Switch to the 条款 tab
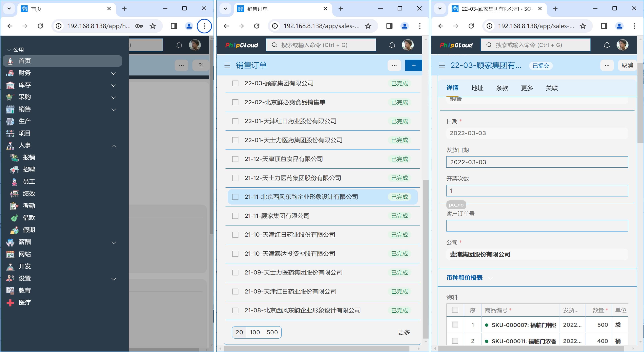 click(502, 88)
